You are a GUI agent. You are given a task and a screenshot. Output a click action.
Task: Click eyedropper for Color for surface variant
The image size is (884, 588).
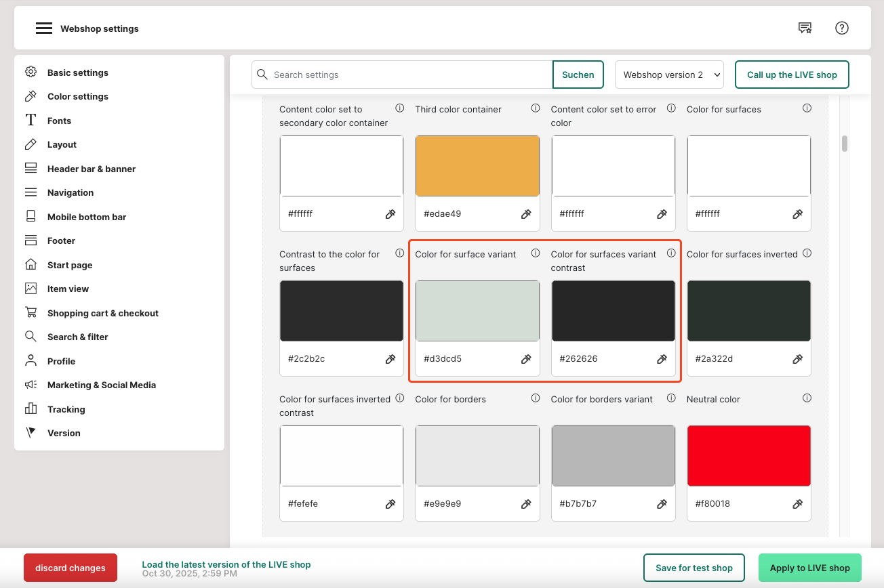coord(526,359)
